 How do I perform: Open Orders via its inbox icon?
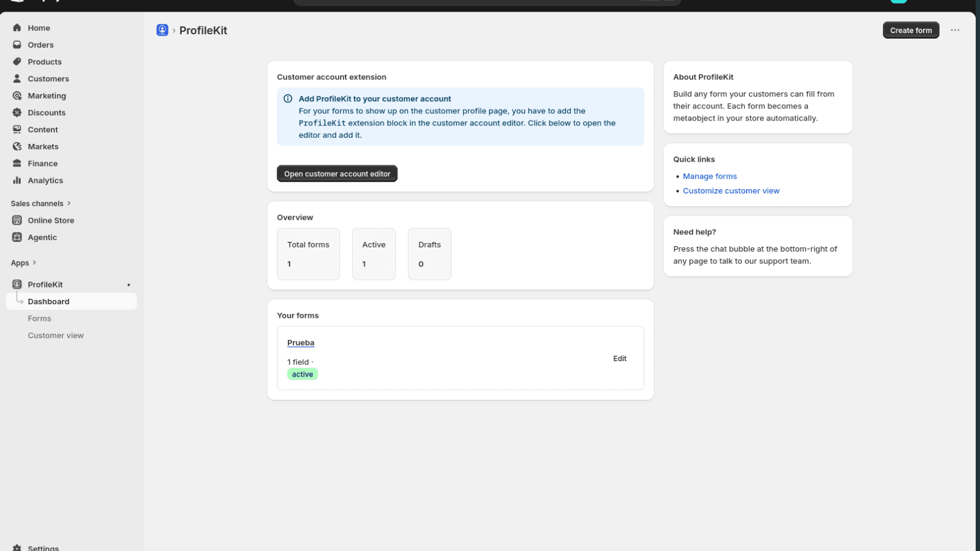17,45
